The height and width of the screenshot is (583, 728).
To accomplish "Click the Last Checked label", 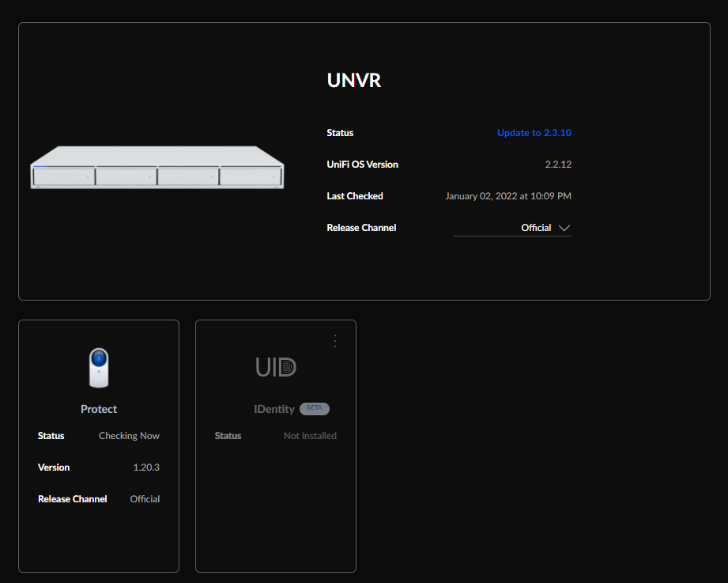I will [x=355, y=196].
